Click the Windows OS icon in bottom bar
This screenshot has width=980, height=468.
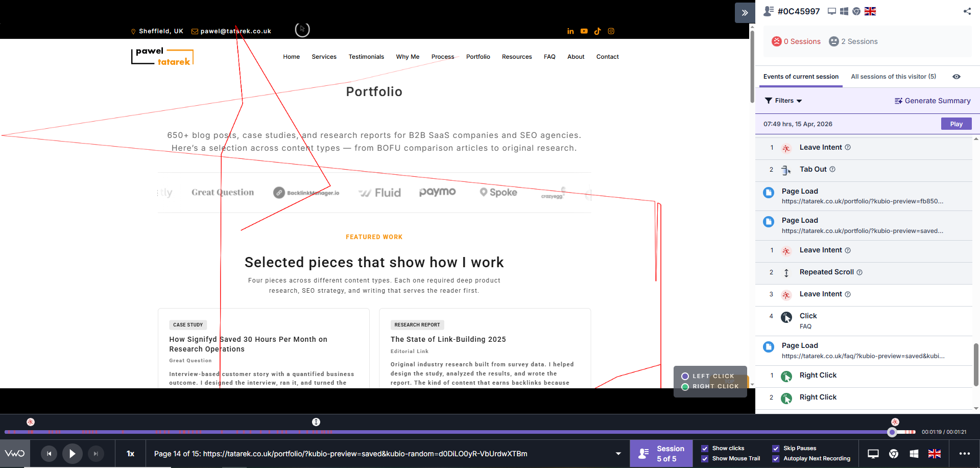pyautogui.click(x=914, y=454)
